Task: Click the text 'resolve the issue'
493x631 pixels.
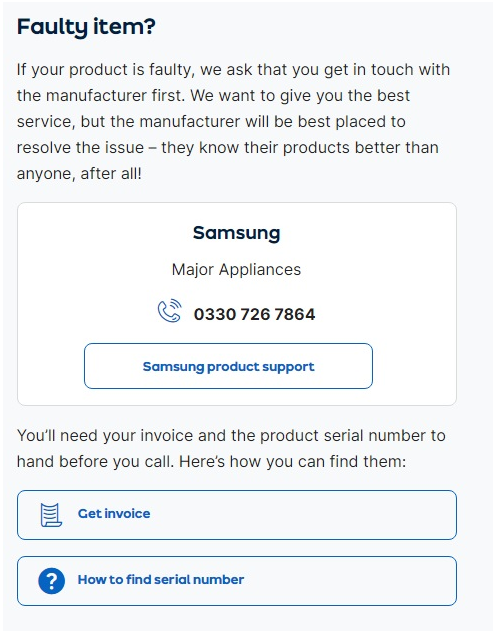Action: 80,148
